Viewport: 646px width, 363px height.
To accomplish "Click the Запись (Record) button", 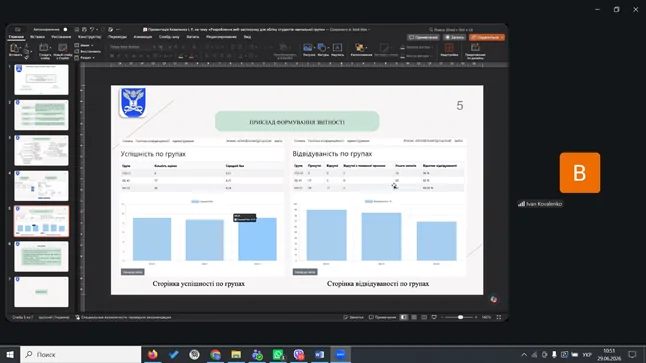I will [x=455, y=37].
